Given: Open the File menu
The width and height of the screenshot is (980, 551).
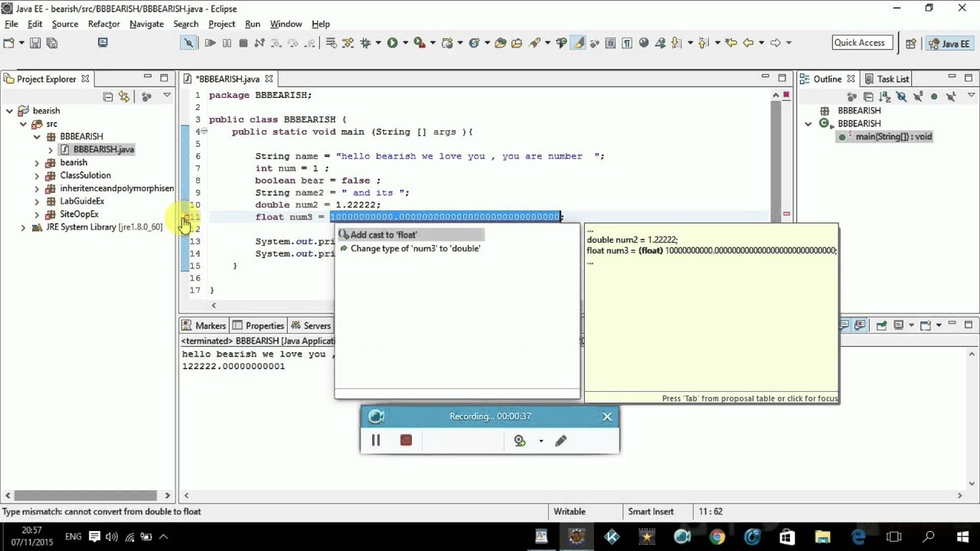Looking at the screenshot, I should [11, 24].
